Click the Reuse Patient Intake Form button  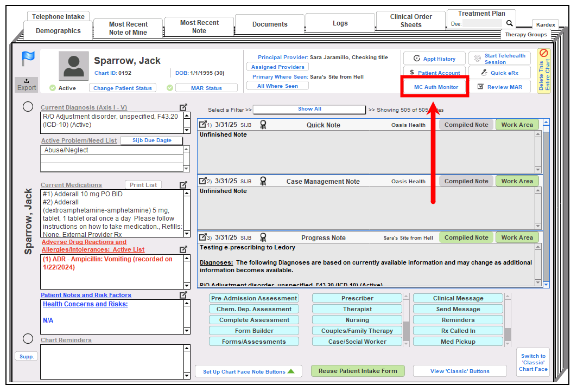[x=358, y=371]
